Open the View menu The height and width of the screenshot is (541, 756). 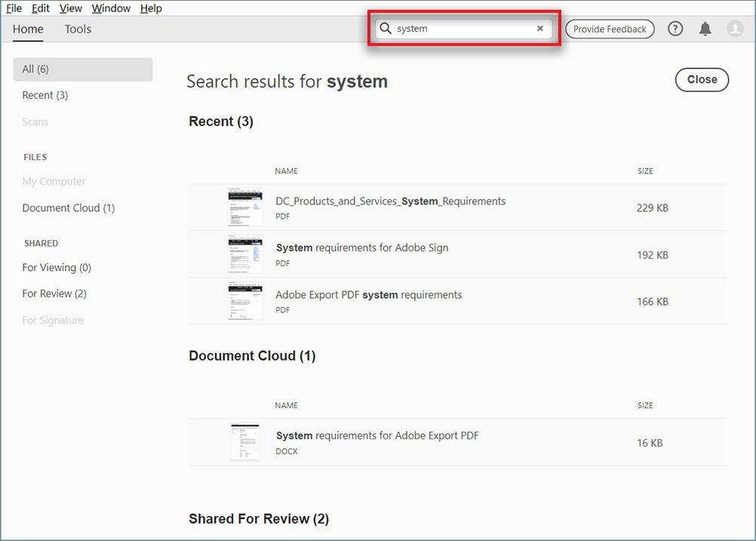tap(70, 8)
